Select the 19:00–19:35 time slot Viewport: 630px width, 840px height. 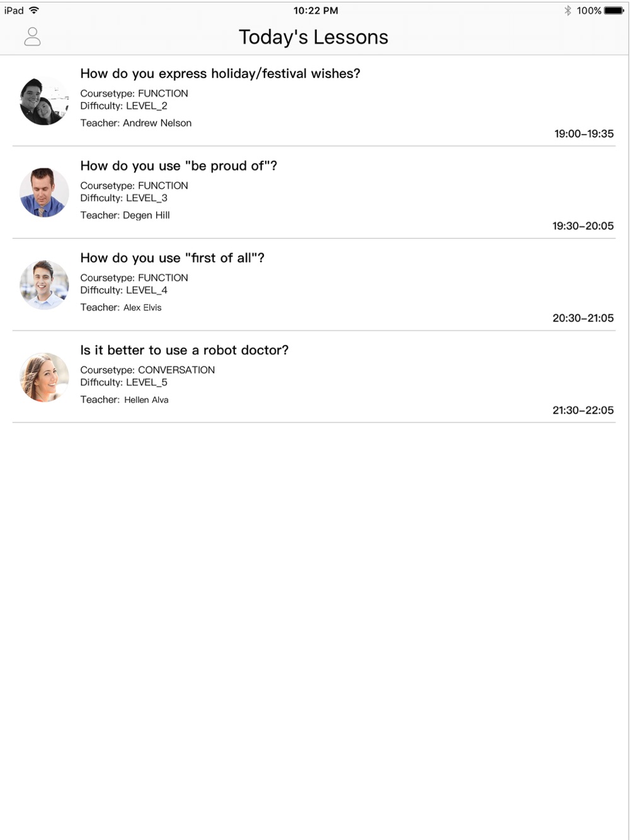(x=584, y=133)
